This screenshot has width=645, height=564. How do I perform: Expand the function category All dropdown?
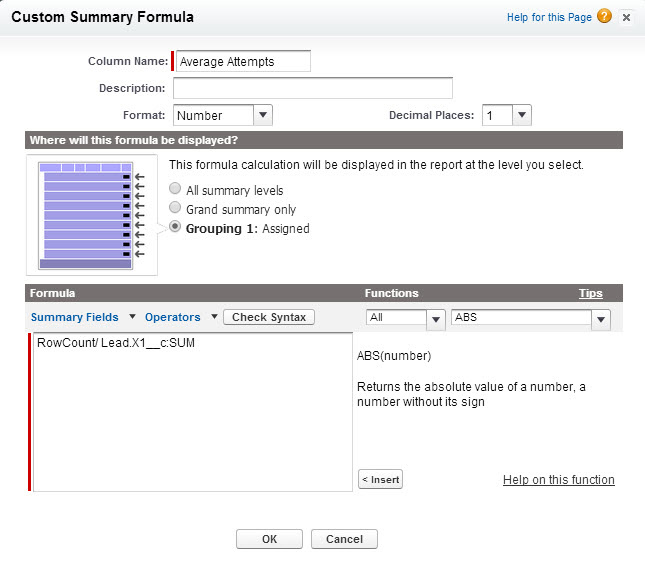tap(406, 319)
